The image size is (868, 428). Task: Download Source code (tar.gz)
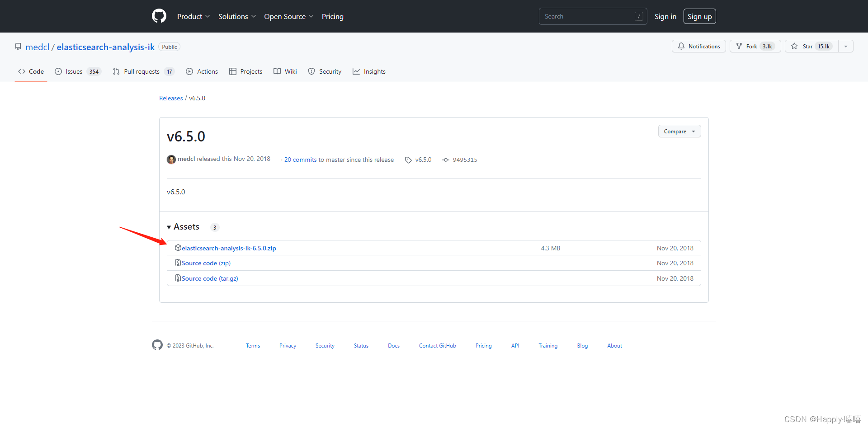210,278
